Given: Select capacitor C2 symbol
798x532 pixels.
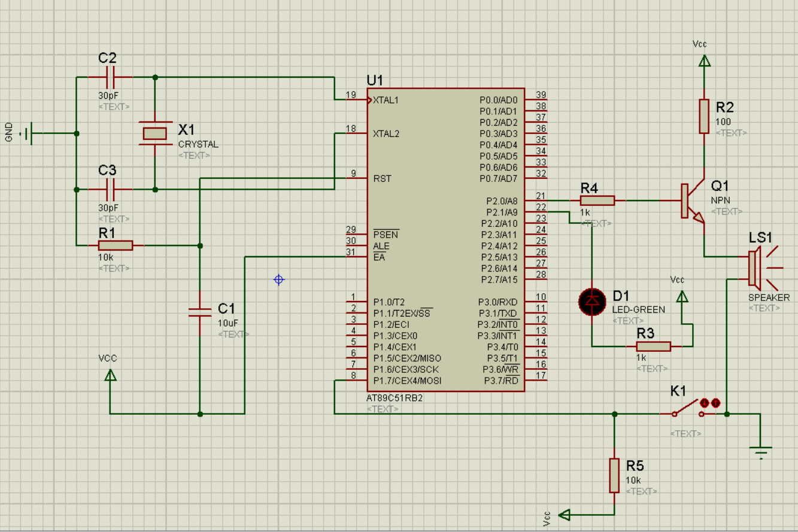Looking at the screenshot, I should pos(110,77).
